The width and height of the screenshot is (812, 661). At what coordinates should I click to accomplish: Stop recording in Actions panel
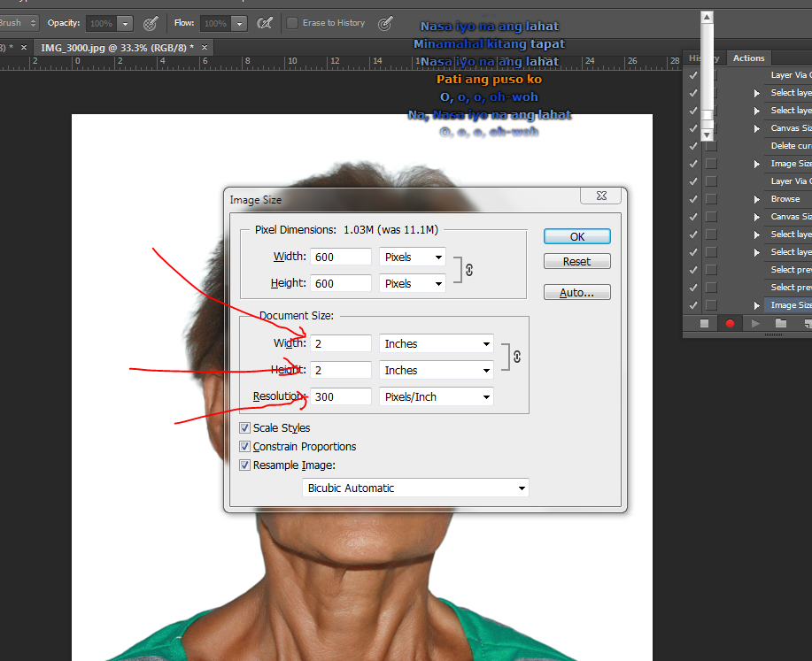(x=704, y=324)
